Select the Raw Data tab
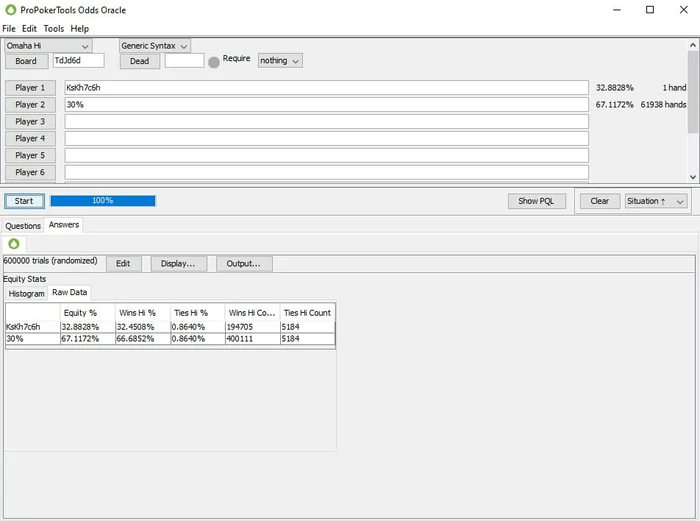The image size is (700, 521). coord(69,292)
